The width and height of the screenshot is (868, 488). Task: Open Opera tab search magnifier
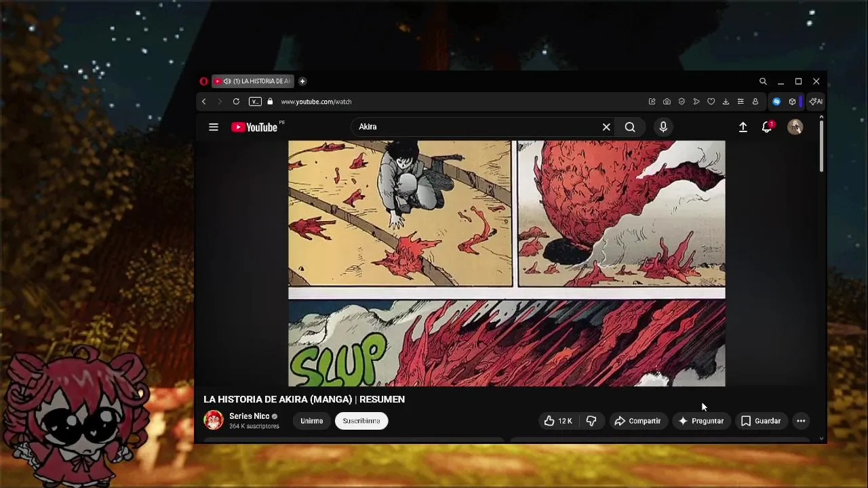click(x=763, y=81)
